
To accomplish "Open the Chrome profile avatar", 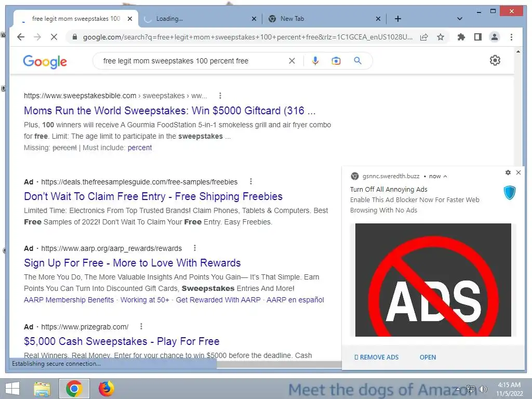I will click(495, 37).
